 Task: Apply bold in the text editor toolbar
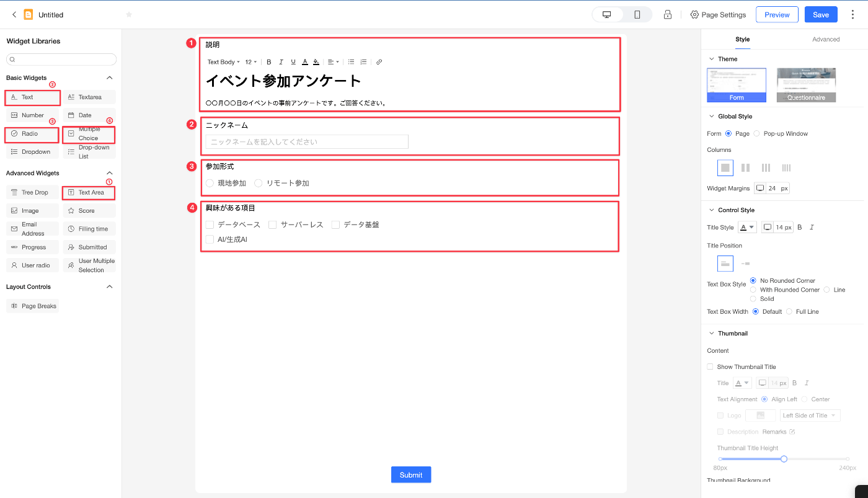269,62
